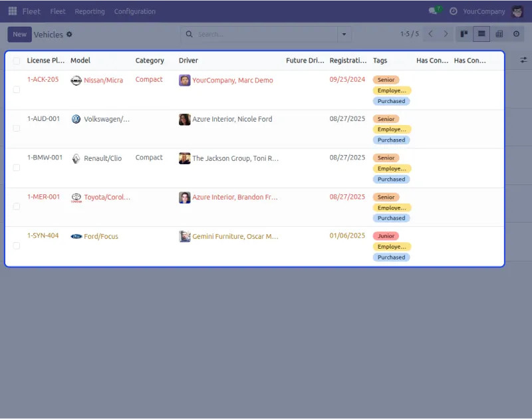Check the checkbox for 1-SYN-404
The width and height of the screenshot is (532, 419).
click(17, 245)
